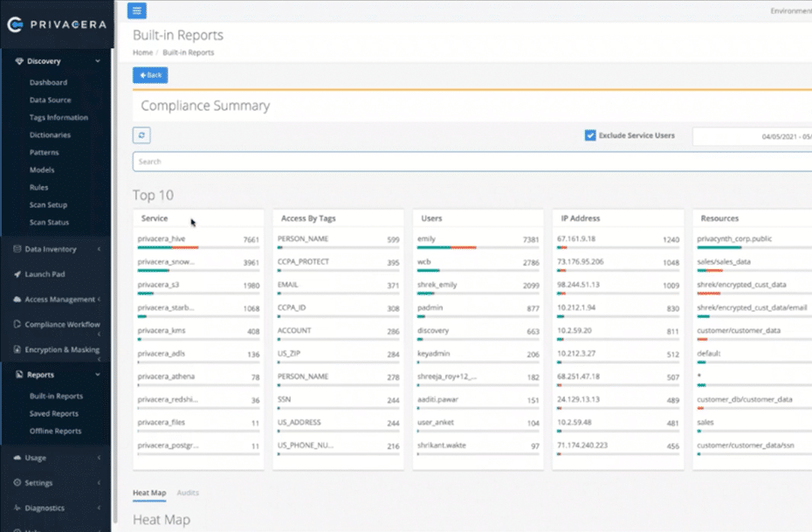The image size is (812, 532).
Task: Expand the Settings menu chevron
Action: 99,483
